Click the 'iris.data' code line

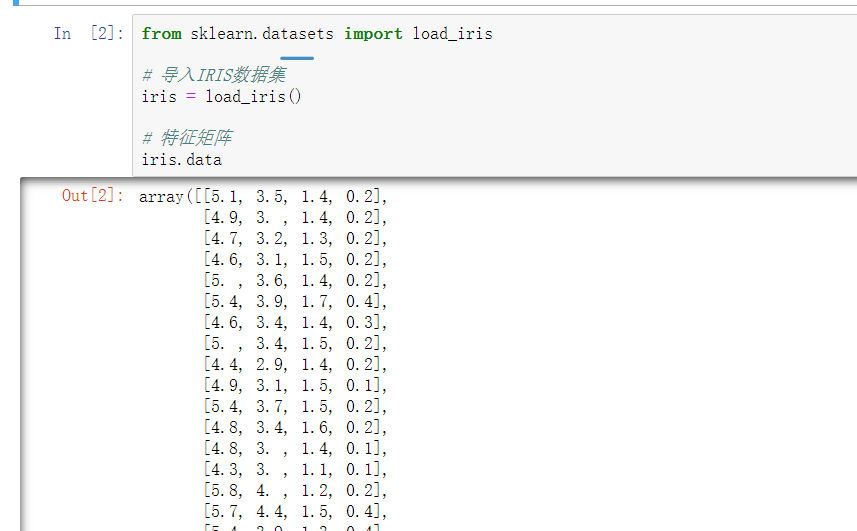coord(181,160)
